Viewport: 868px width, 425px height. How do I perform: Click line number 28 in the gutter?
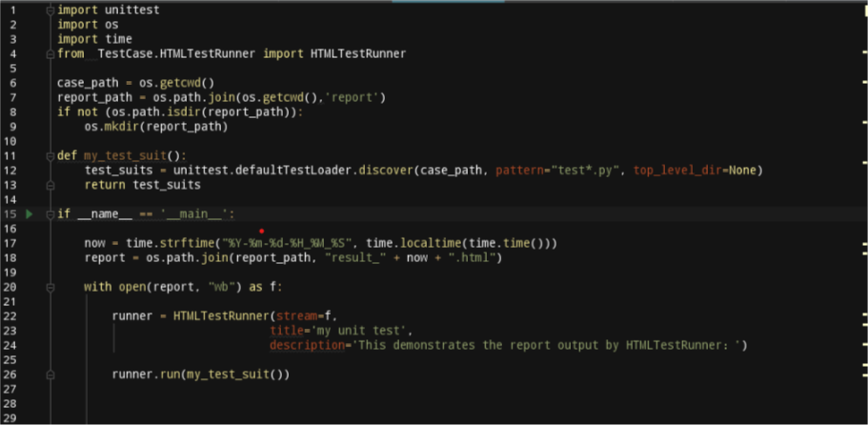pos(10,403)
